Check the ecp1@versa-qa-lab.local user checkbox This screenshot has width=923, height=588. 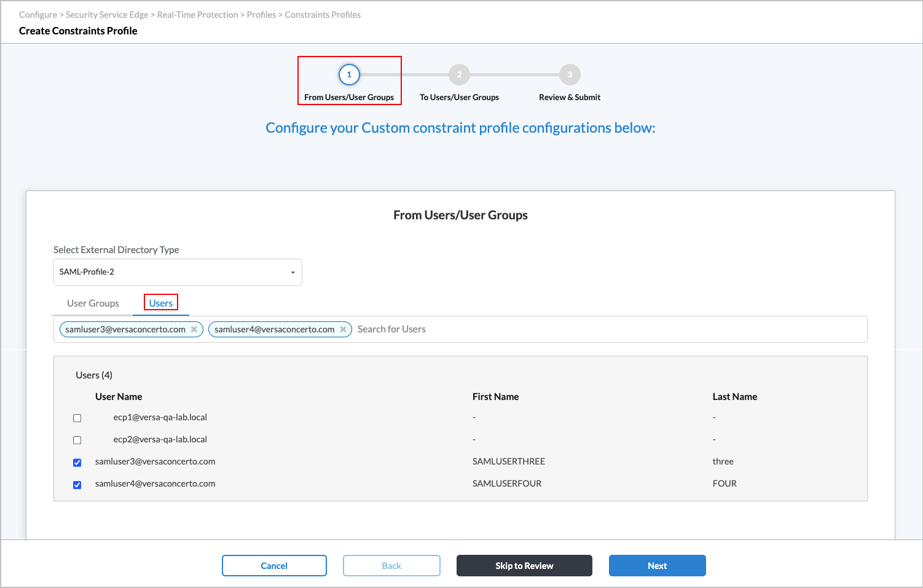tap(77, 418)
